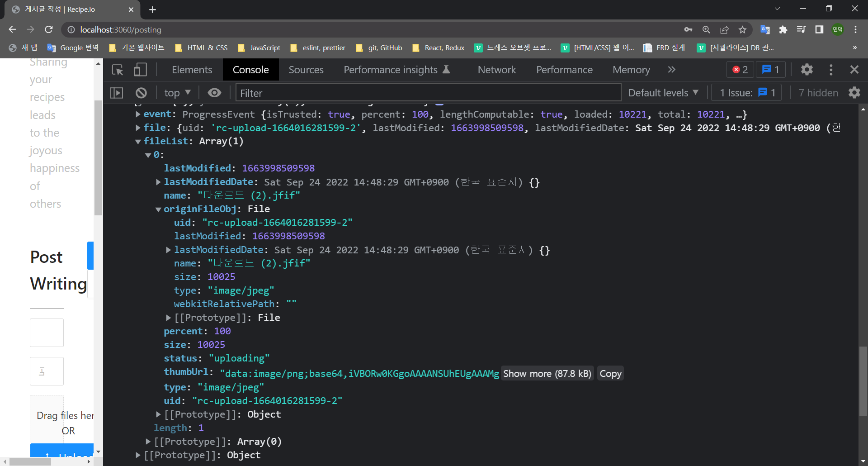
Task: Open media controls icon in toolbar
Action: 801,29
